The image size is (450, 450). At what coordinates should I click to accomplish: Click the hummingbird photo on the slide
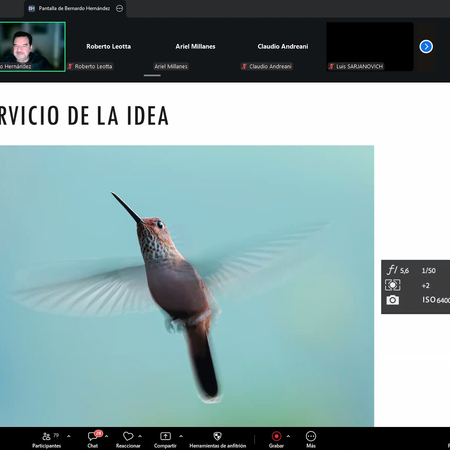click(x=187, y=286)
